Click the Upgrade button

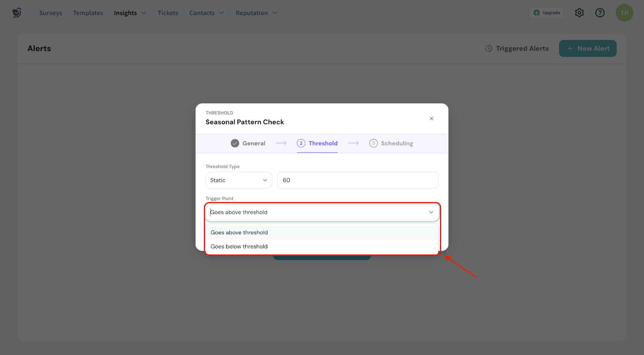pos(546,13)
